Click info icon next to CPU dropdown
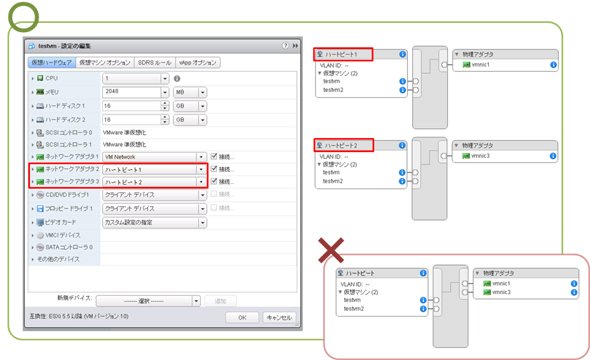The image size is (590, 360). pyautogui.click(x=177, y=79)
